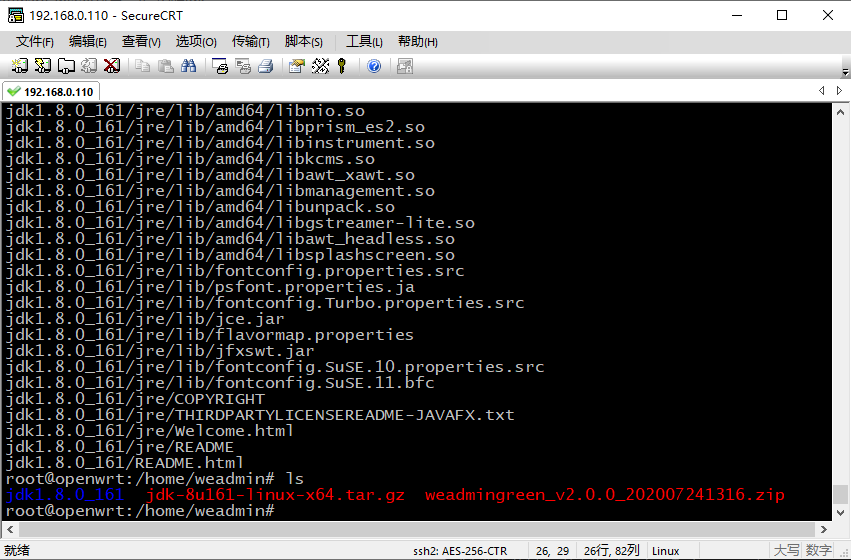Click the fontconfig.Turbo.properties.src line
851x560 pixels.
click(x=265, y=303)
